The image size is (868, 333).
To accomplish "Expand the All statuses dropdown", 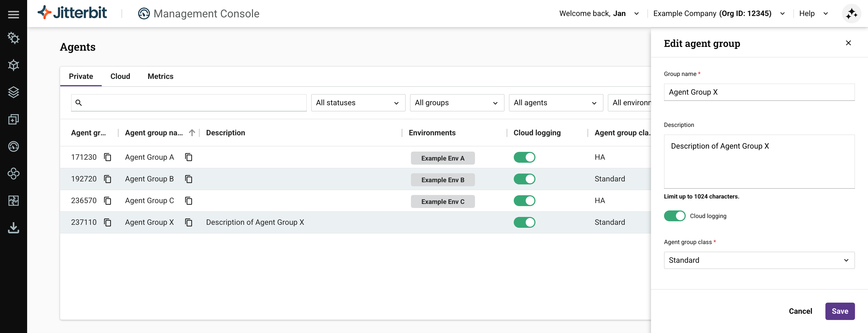I will [358, 103].
